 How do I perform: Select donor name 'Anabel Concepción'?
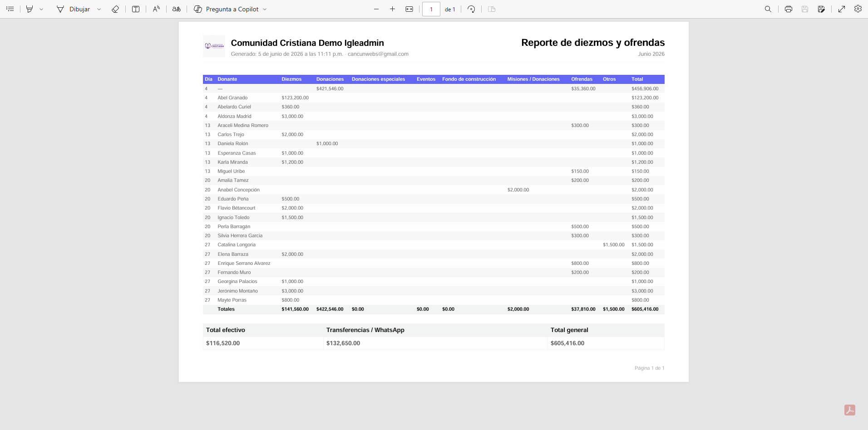tap(239, 190)
